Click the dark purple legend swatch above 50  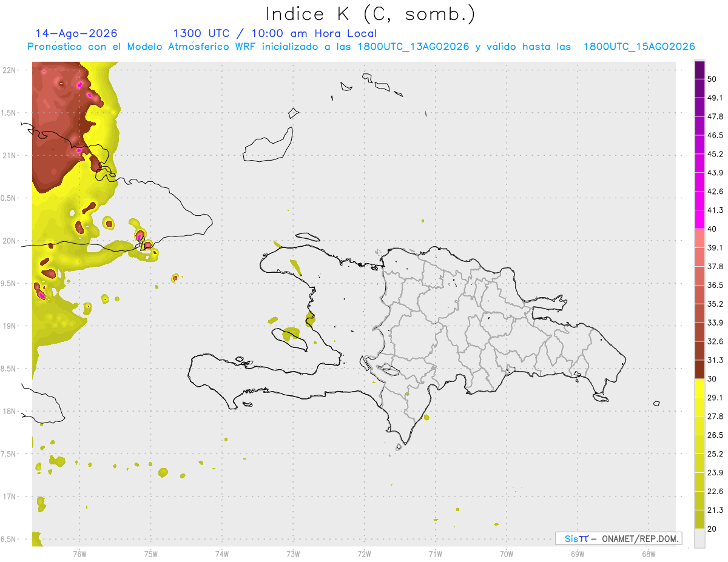point(699,70)
